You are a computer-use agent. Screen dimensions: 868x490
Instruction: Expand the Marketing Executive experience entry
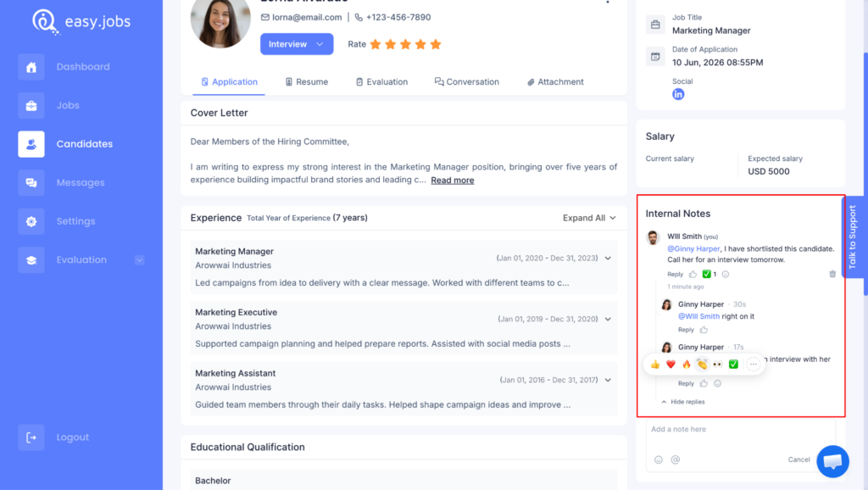pyautogui.click(x=608, y=319)
